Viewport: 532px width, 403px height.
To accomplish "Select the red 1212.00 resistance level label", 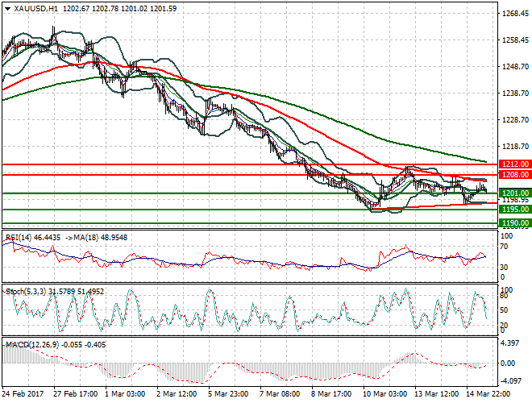I will point(512,164).
